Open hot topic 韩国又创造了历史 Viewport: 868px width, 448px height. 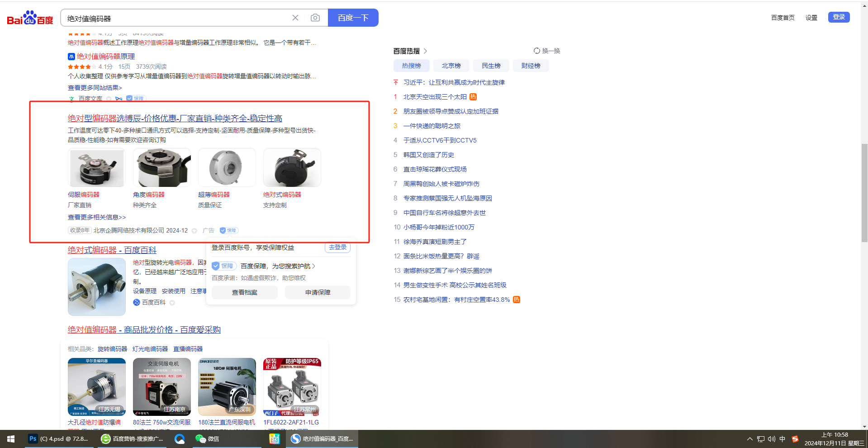tap(429, 155)
